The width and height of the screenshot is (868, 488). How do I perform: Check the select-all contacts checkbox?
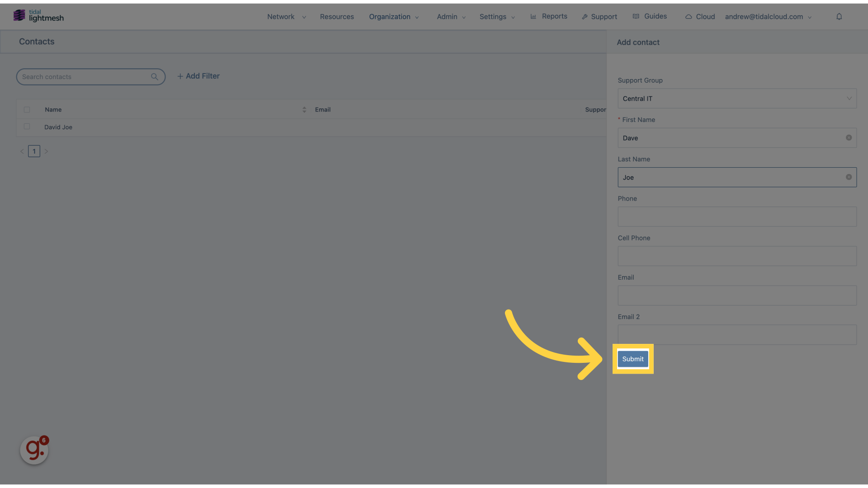(27, 109)
